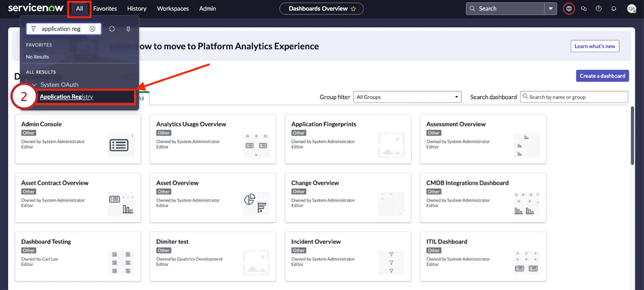
Task: Focus the Search dashboard input field
Action: click(x=576, y=97)
